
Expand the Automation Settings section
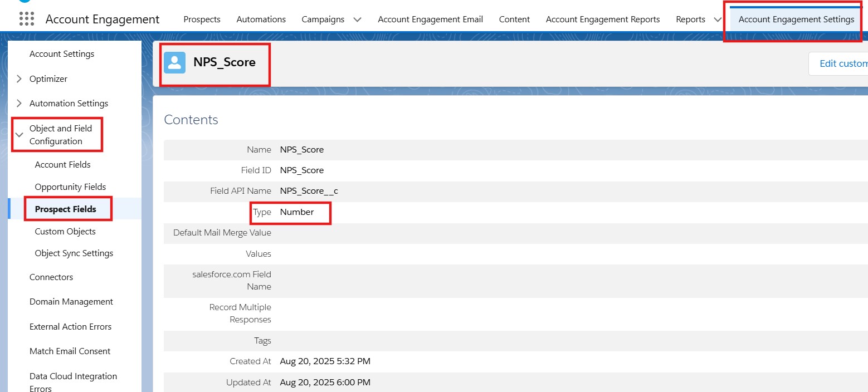(x=19, y=104)
